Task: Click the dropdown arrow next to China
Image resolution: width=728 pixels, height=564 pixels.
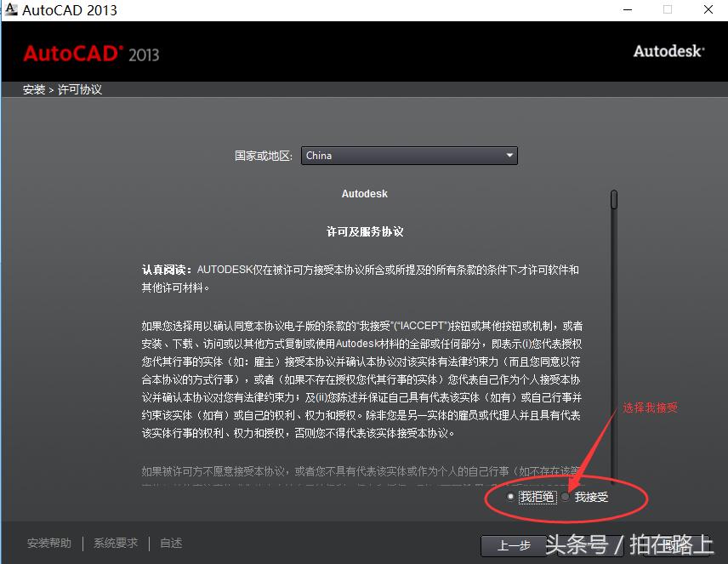Action: point(509,156)
